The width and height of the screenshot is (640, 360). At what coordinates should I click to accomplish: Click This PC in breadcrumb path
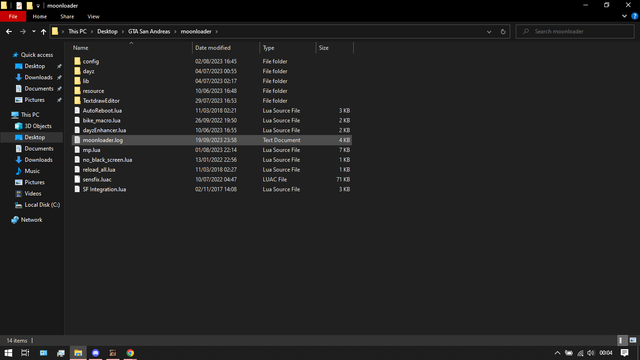77,31
